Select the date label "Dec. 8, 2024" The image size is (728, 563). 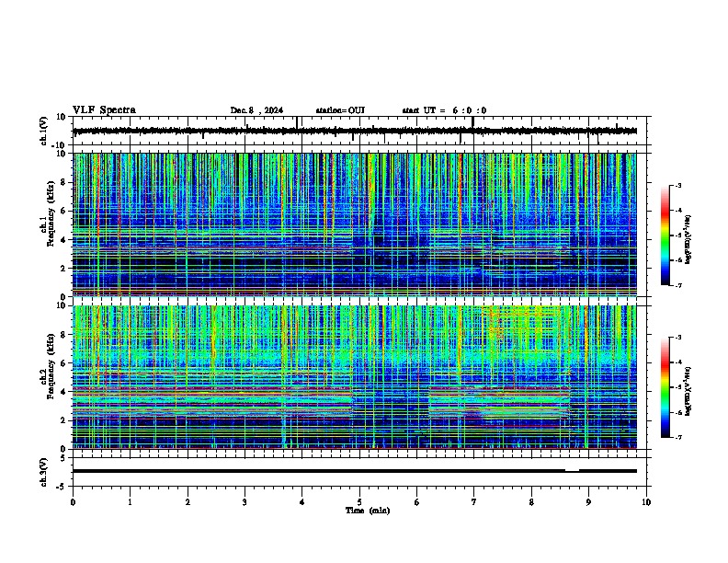(x=256, y=110)
